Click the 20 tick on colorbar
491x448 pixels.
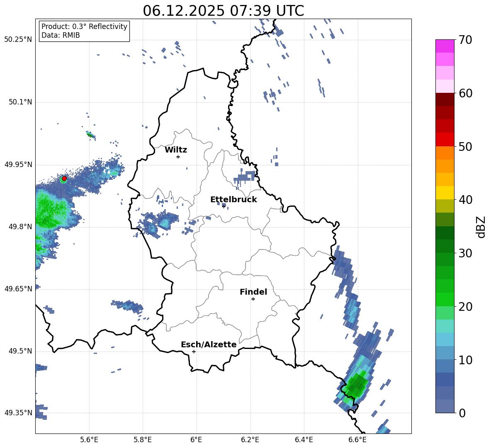pyautogui.click(x=465, y=307)
